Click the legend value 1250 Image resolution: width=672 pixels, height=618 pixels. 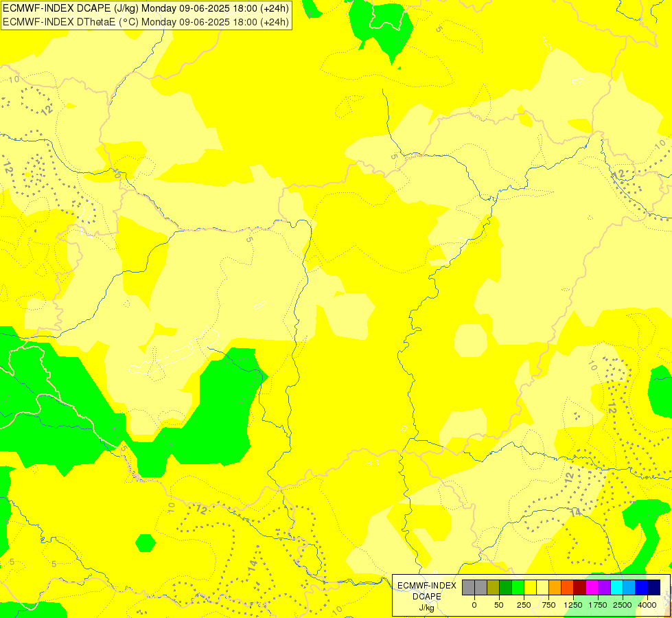573,605
